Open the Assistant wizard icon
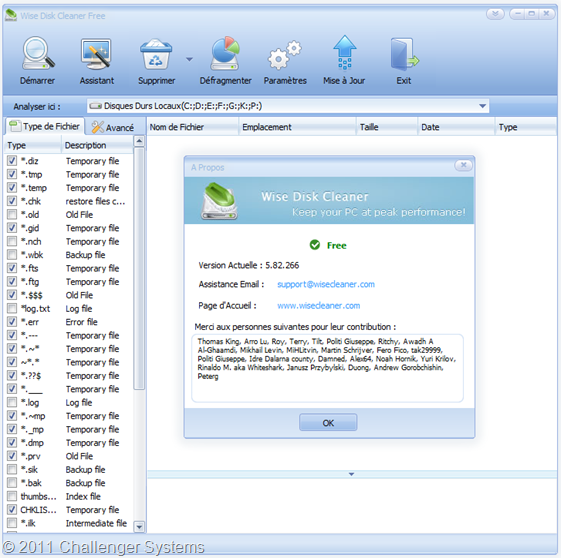 coord(97,54)
